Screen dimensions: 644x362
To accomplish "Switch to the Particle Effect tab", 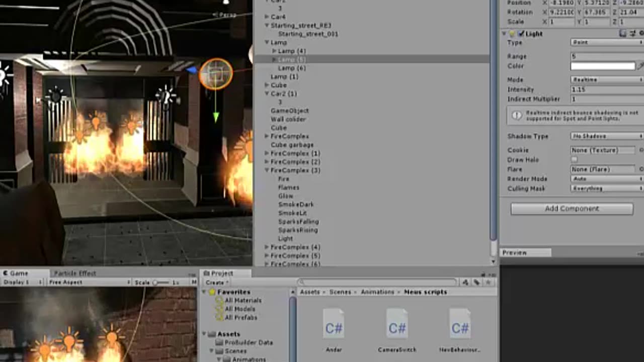I will 75,273.
